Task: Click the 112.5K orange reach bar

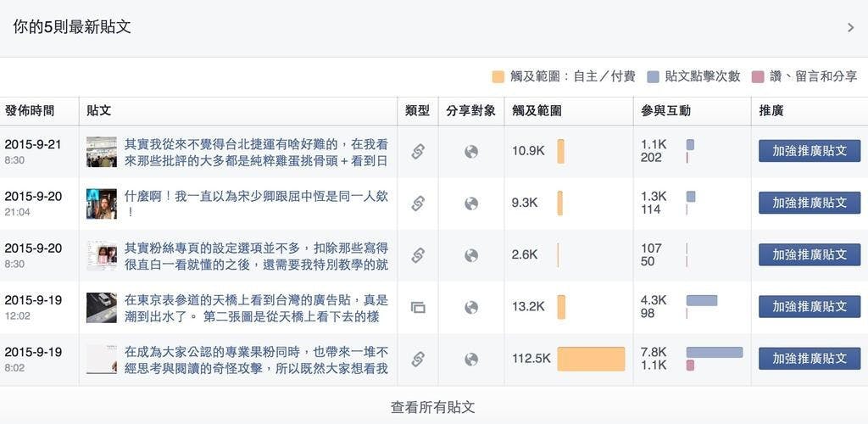Action: [x=591, y=359]
